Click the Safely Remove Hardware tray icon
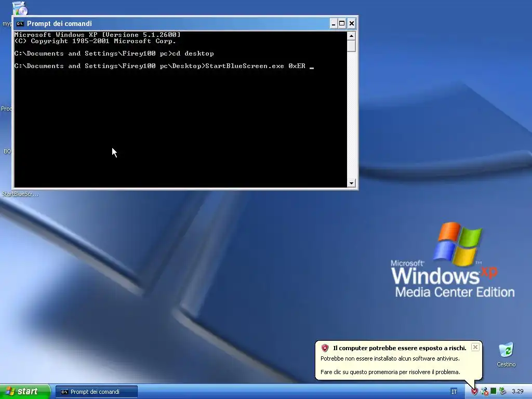 502,392
